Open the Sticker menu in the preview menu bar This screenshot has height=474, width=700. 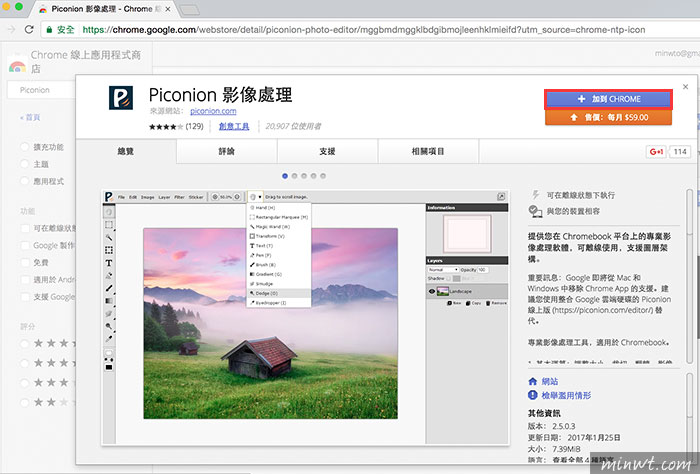[196, 197]
